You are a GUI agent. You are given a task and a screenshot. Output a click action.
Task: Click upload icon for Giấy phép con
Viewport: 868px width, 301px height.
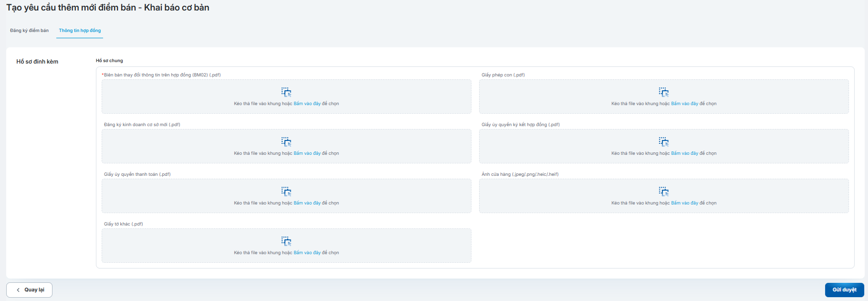(664, 92)
